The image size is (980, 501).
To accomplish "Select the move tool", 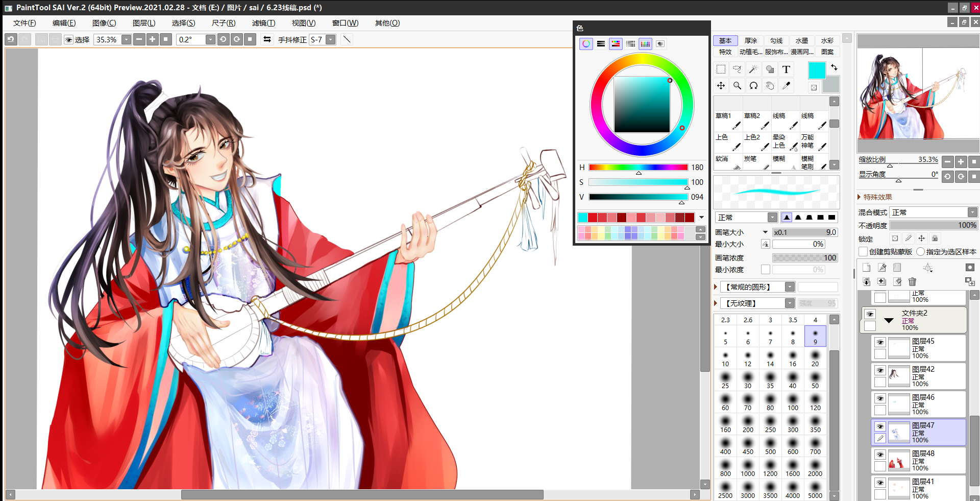I will [x=721, y=86].
